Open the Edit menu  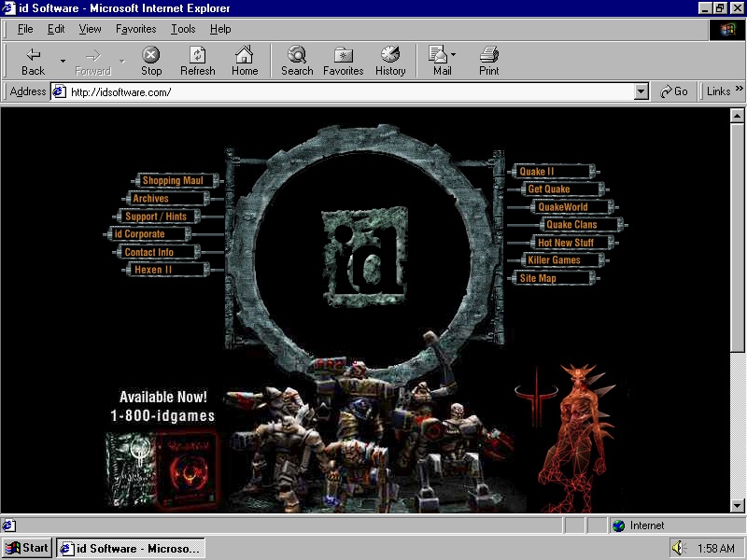[56, 29]
